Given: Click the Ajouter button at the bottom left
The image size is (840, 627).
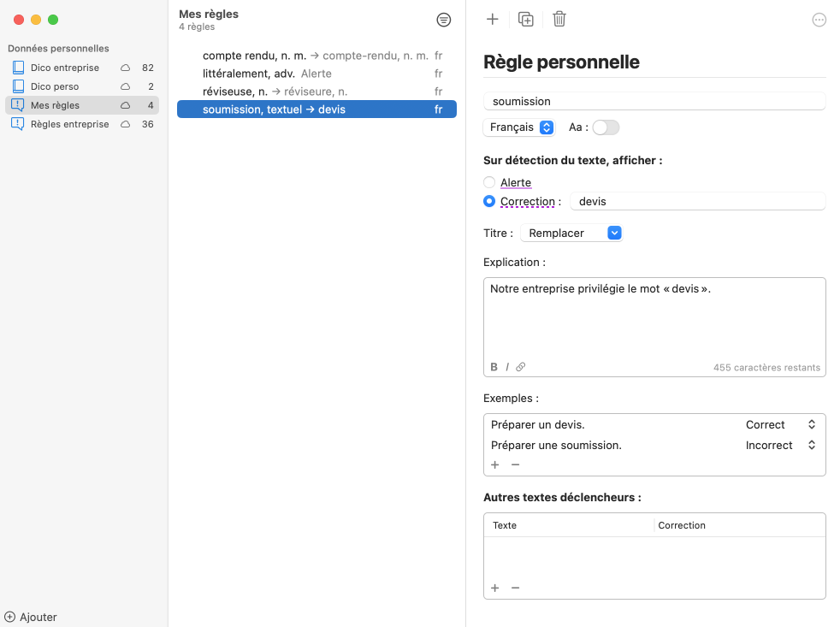Looking at the screenshot, I should (x=31, y=617).
